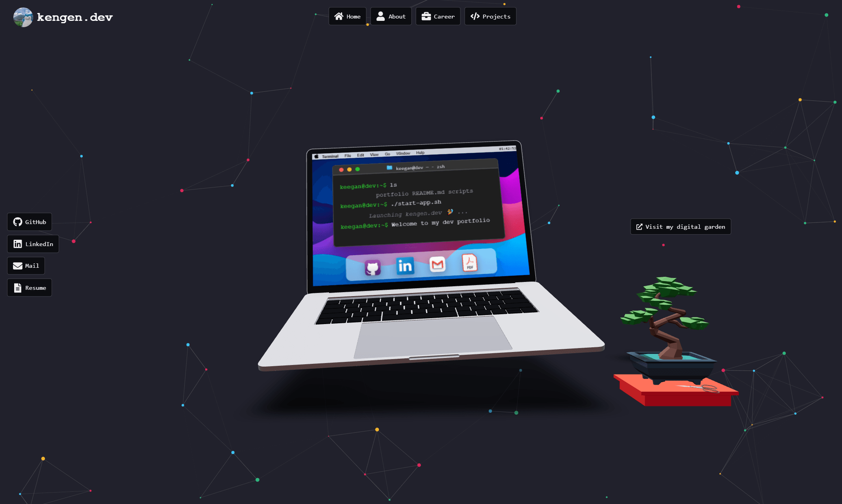Open the Projects navigation tab
842x504 pixels.
click(490, 16)
